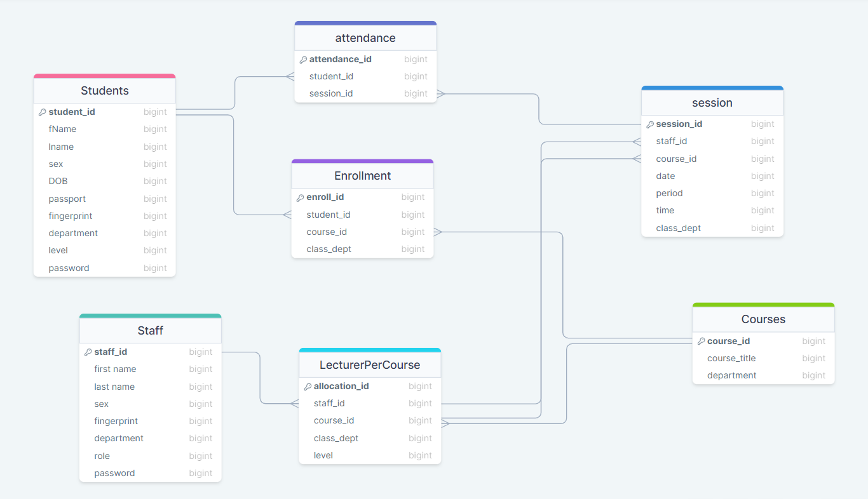Select the course_id field in Enrollment table
The image size is (868, 499).
tap(363, 232)
